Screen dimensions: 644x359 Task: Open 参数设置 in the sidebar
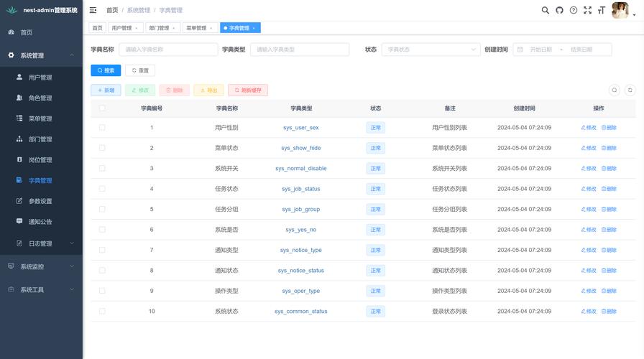(x=41, y=201)
